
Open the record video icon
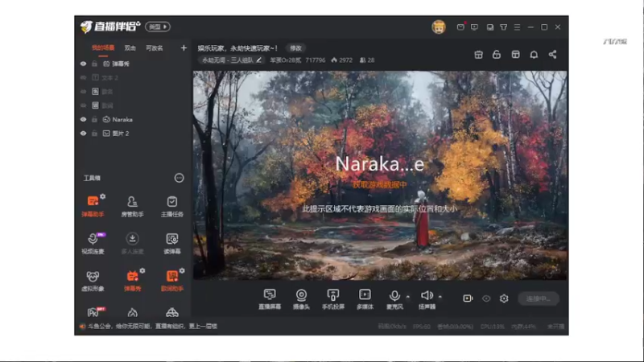coord(468,298)
